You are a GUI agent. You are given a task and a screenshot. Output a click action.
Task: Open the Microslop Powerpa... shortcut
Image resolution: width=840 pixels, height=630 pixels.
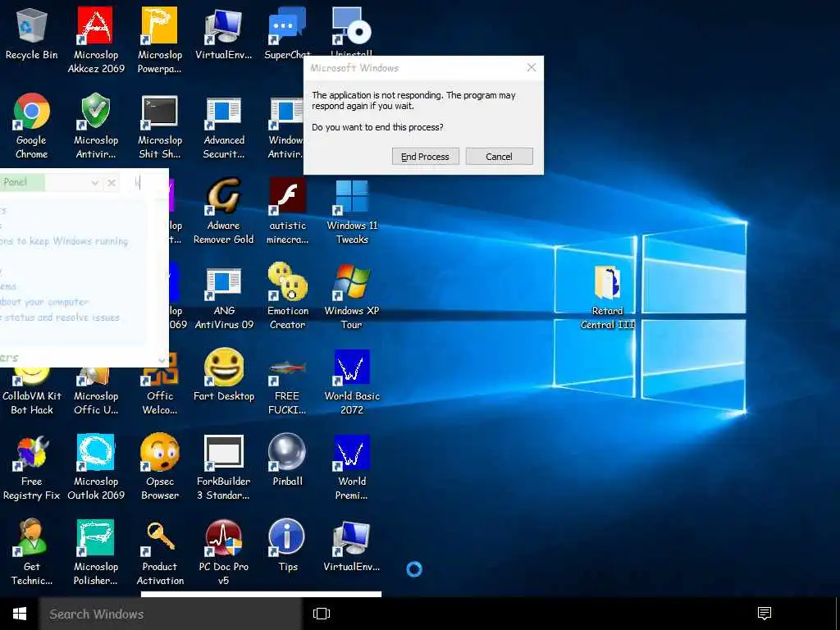(160, 40)
